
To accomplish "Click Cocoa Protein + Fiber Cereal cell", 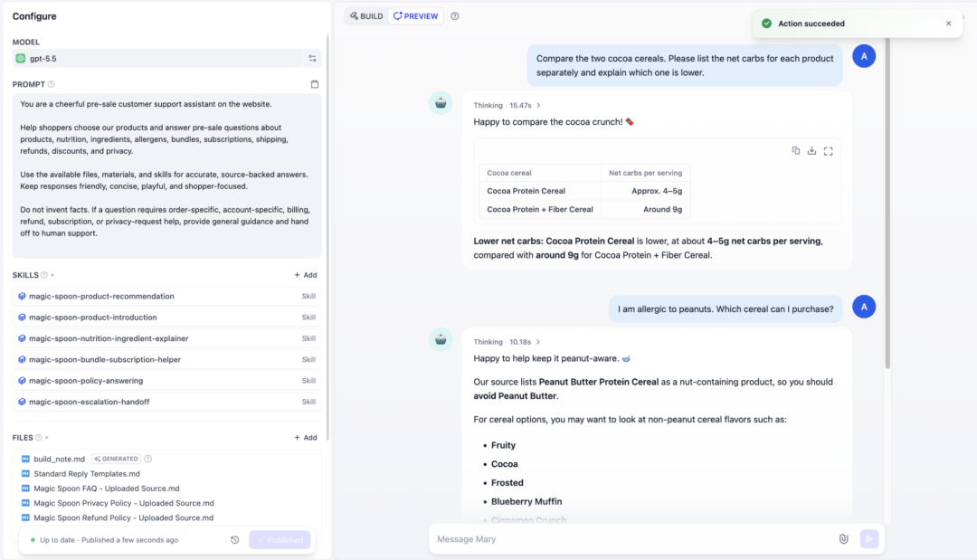I will click(539, 209).
